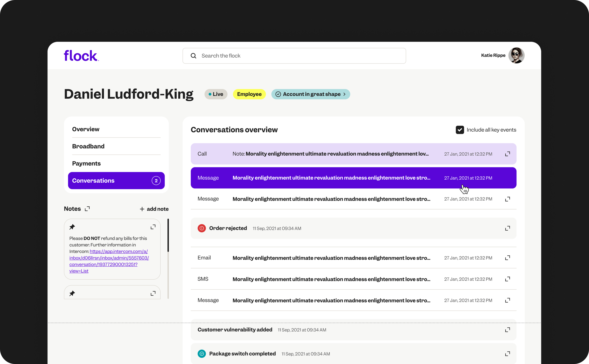
Task: Open Notes in a larger view
Action: pyautogui.click(x=87, y=208)
